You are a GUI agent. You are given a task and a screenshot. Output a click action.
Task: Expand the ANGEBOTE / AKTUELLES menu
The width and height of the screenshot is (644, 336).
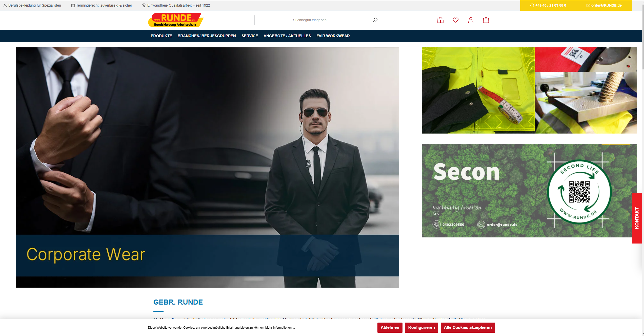[287, 36]
